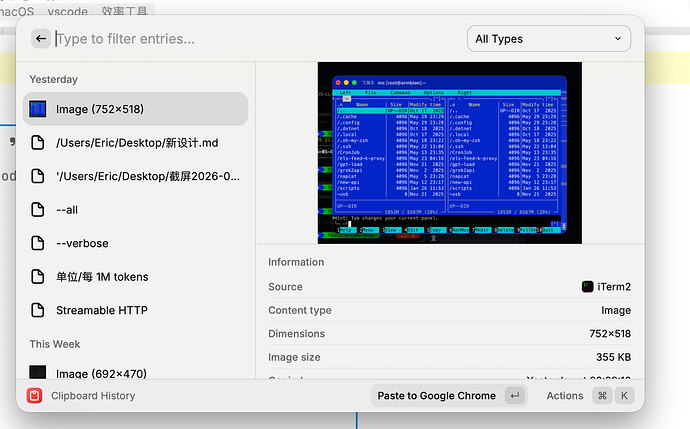Select the Image (752×518) entry
Image resolution: width=690 pixels, height=429 pixels.
(x=136, y=109)
